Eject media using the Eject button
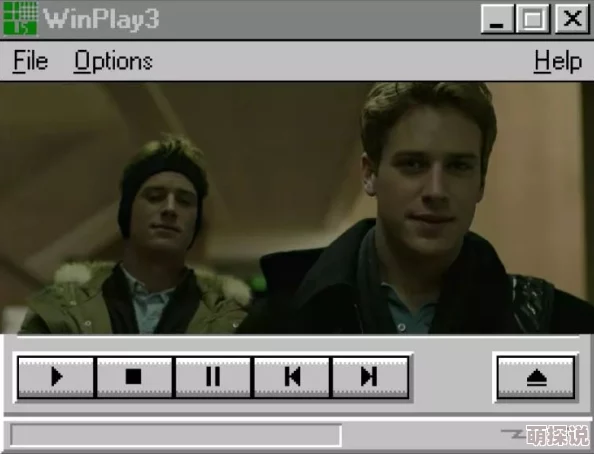 pyautogui.click(x=536, y=377)
